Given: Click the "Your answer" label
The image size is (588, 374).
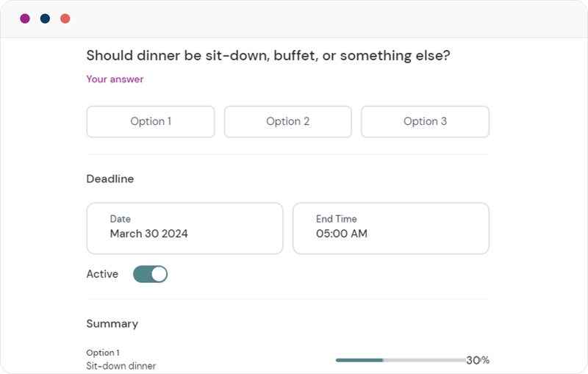Looking at the screenshot, I should click(x=115, y=79).
